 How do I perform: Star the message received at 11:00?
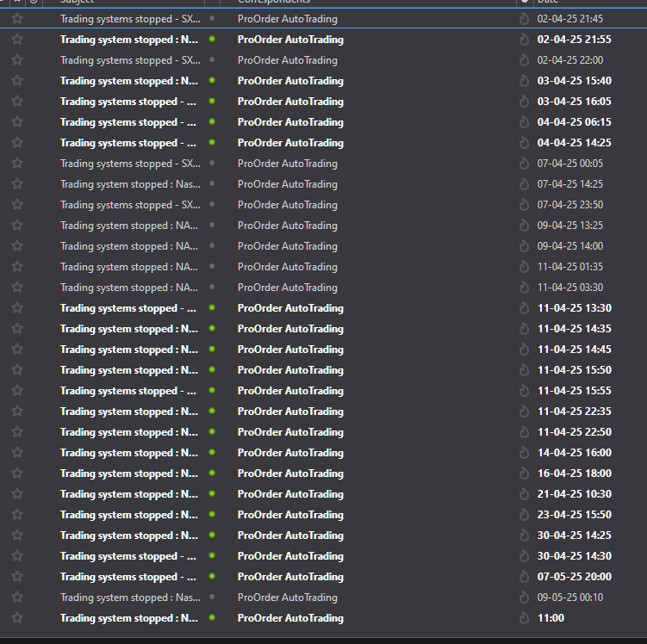pyautogui.click(x=17, y=617)
